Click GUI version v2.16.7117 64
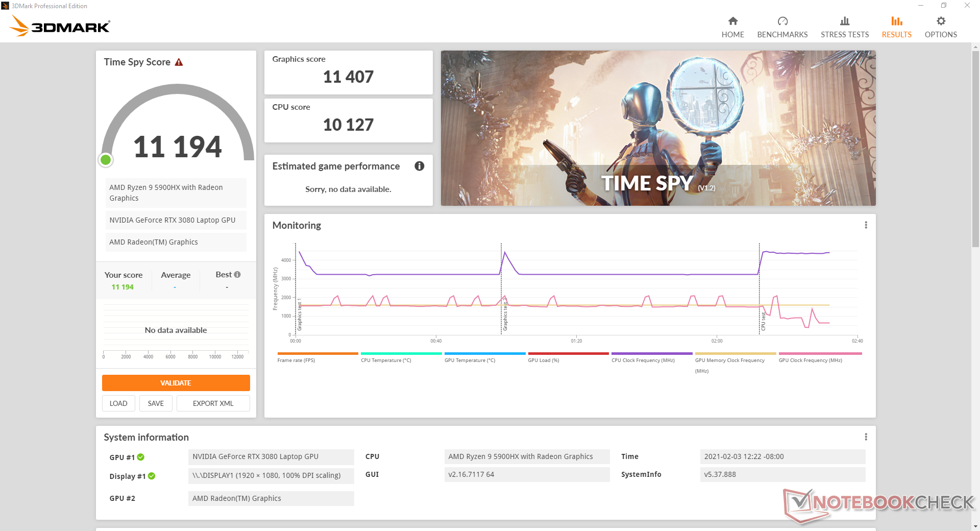The width and height of the screenshot is (980, 531). [x=527, y=474]
